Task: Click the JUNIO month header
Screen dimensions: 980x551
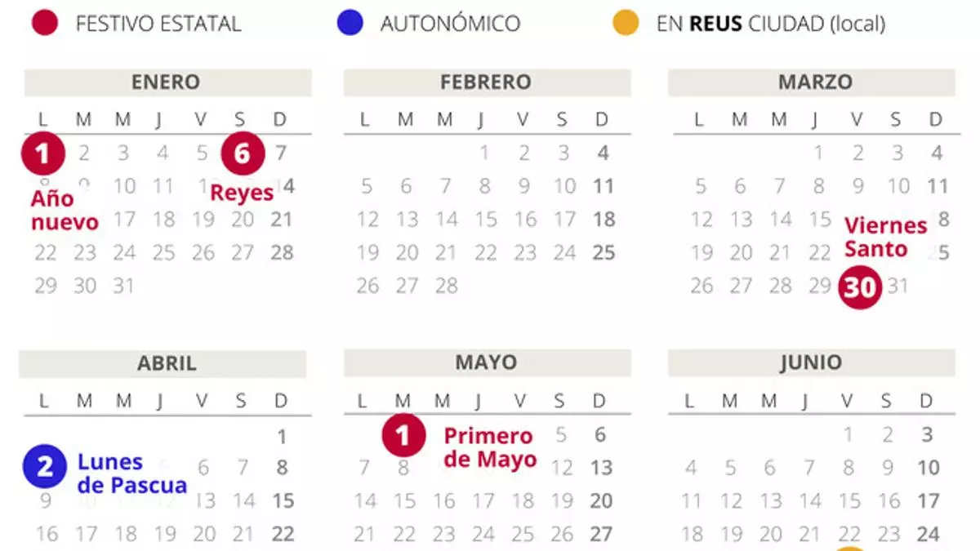Action: click(810, 363)
